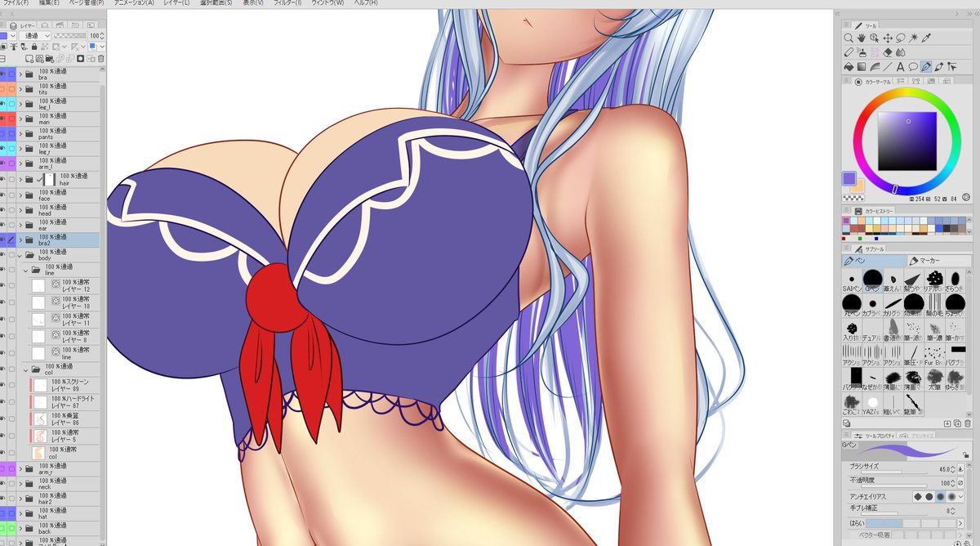The width and height of the screenshot is (980, 546).
Task: Click the 不透明度 opacity slider in tool property
Action: pos(894,486)
